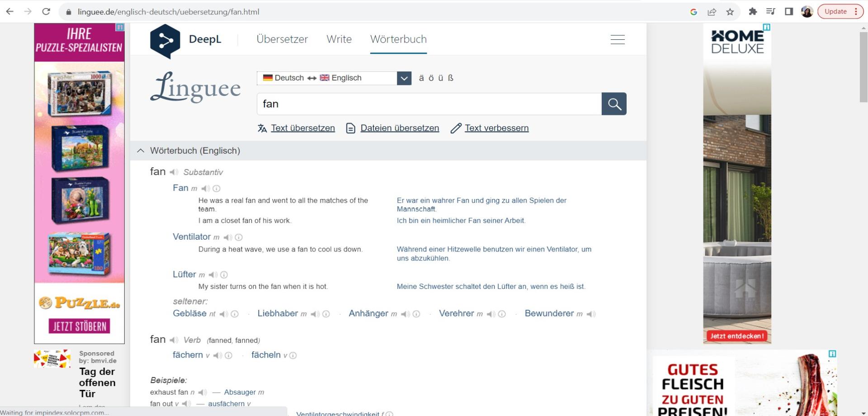
Task: Open the Lüfter translation link
Action: pyautogui.click(x=184, y=274)
